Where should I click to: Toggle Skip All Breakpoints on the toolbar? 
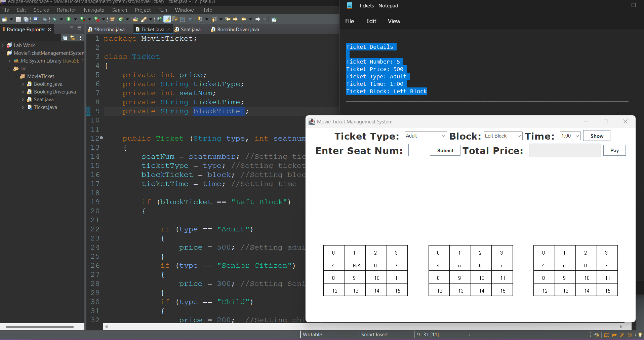[44, 19]
